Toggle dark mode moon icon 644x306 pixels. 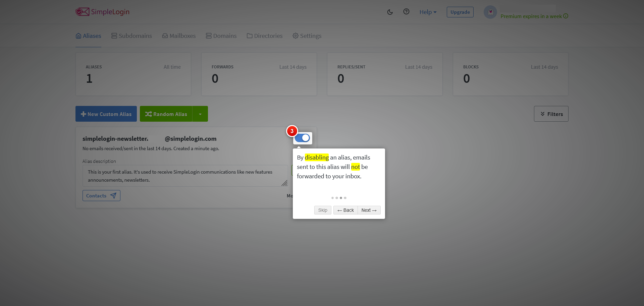click(390, 12)
